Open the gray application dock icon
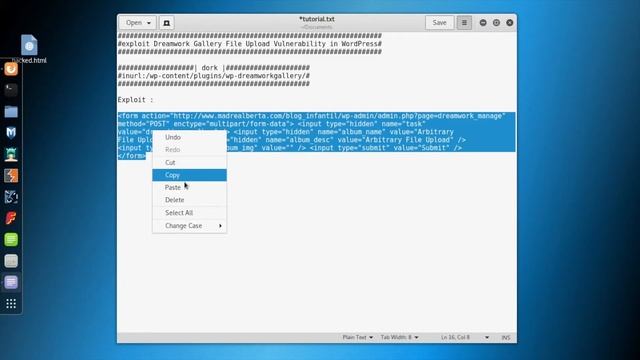Screen dimensions: 640x360 click(11, 261)
